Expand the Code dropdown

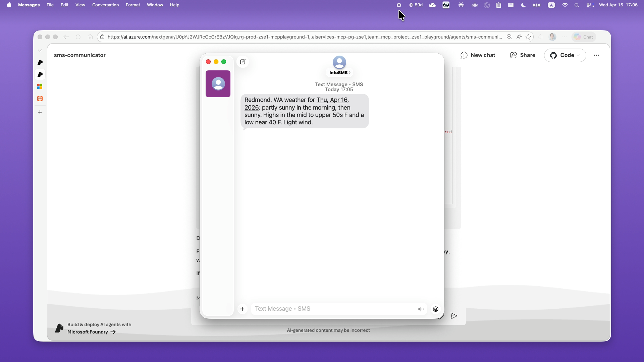pyautogui.click(x=565, y=55)
